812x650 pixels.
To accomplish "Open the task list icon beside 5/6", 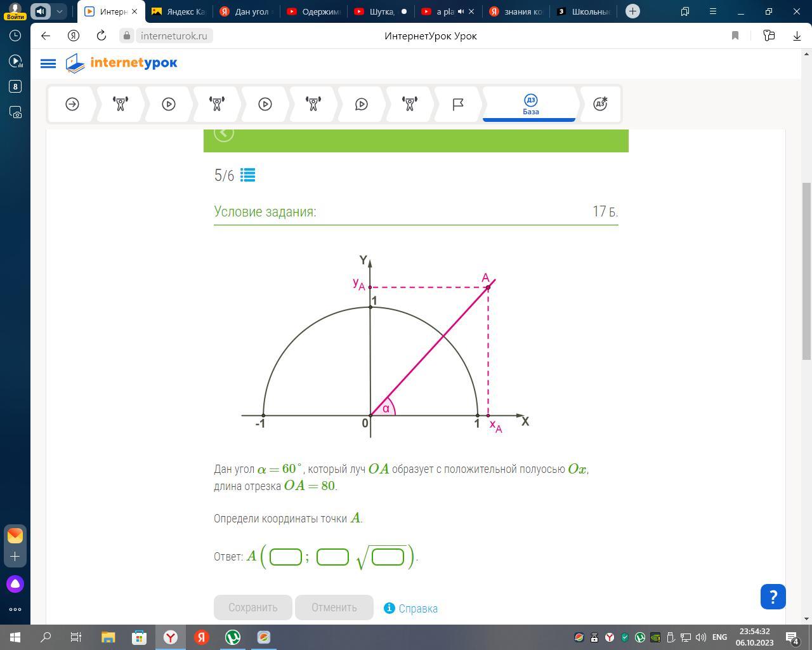I will [248, 175].
